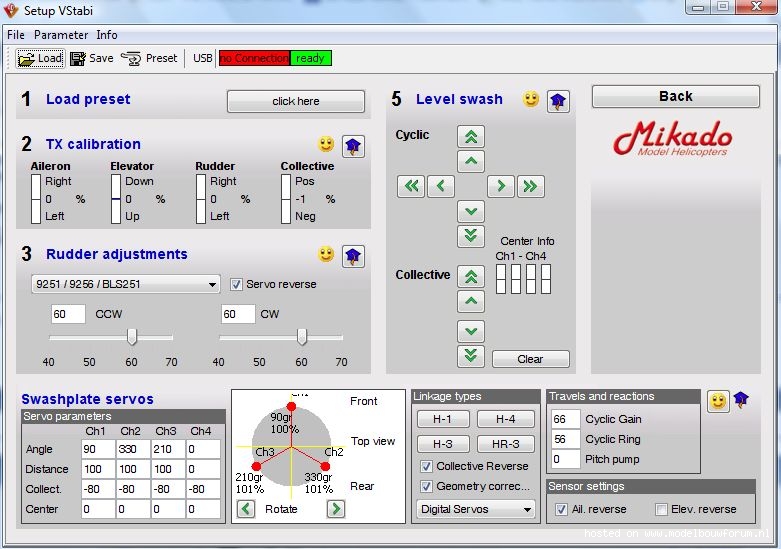Click the Ch1 Distance field
The width and height of the screenshot is (781, 549).
pyautogui.click(x=98, y=469)
